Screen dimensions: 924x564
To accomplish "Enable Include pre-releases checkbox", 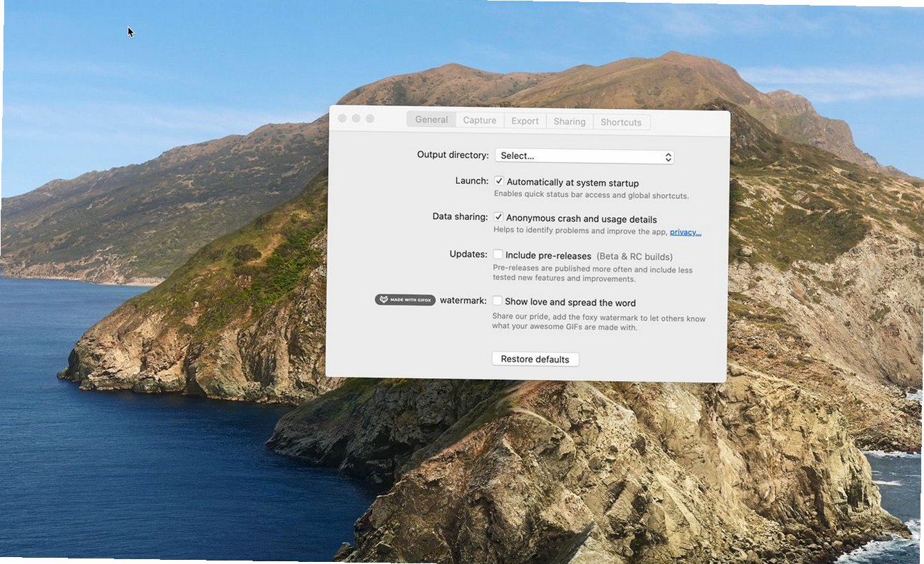I will [x=498, y=255].
